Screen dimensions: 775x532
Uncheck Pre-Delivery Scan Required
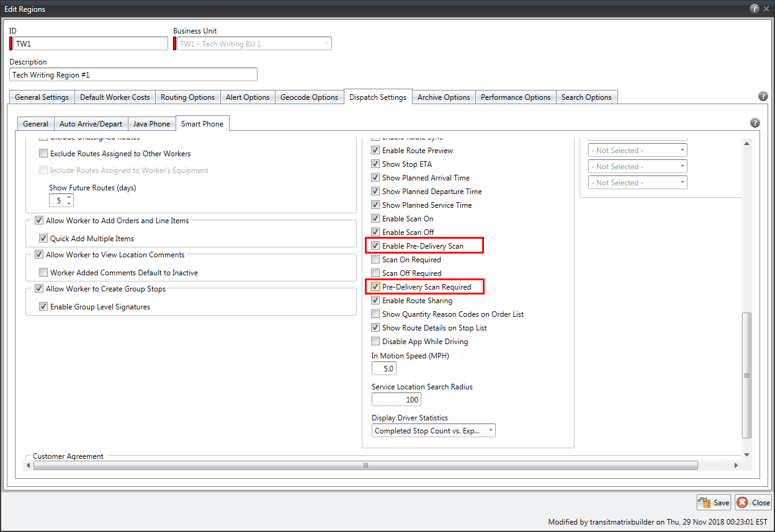pos(375,287)
